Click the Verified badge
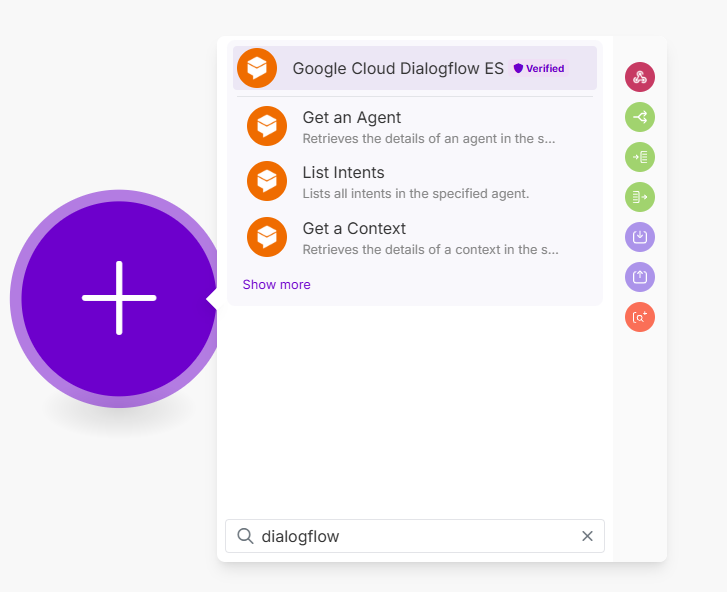Screen dimensions: 727x592 (539, 69)
